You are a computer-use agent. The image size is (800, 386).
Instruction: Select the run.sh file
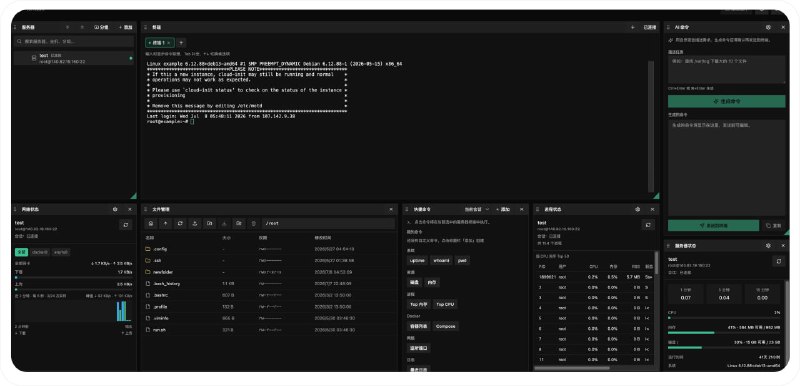pos(270,329)
